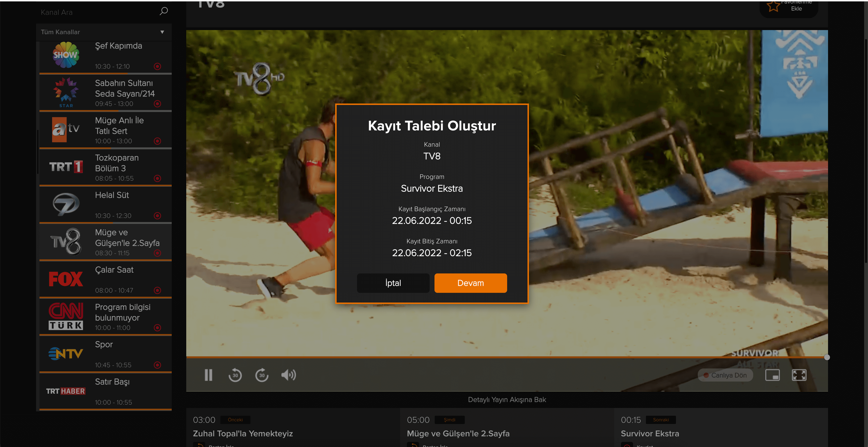Select TV8 channel logo in list
This screenshot has height=447, width=868.
(x=66, y=241)
